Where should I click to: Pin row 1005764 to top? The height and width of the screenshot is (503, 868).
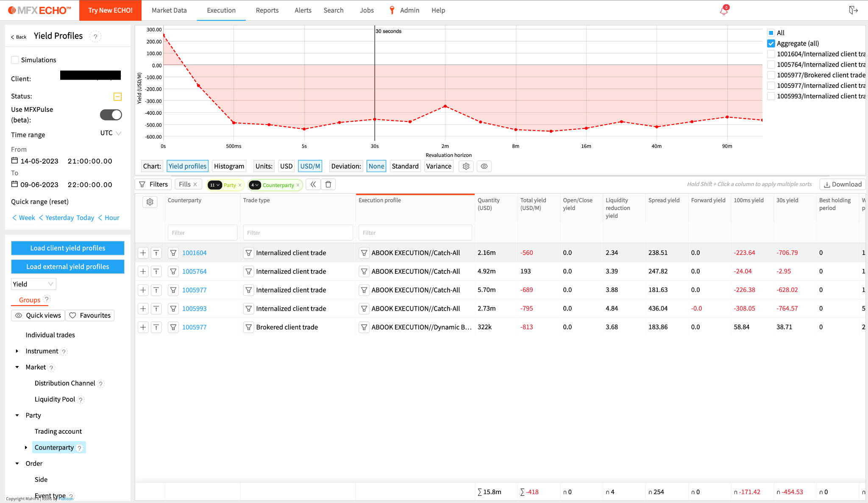coord(156,272)
